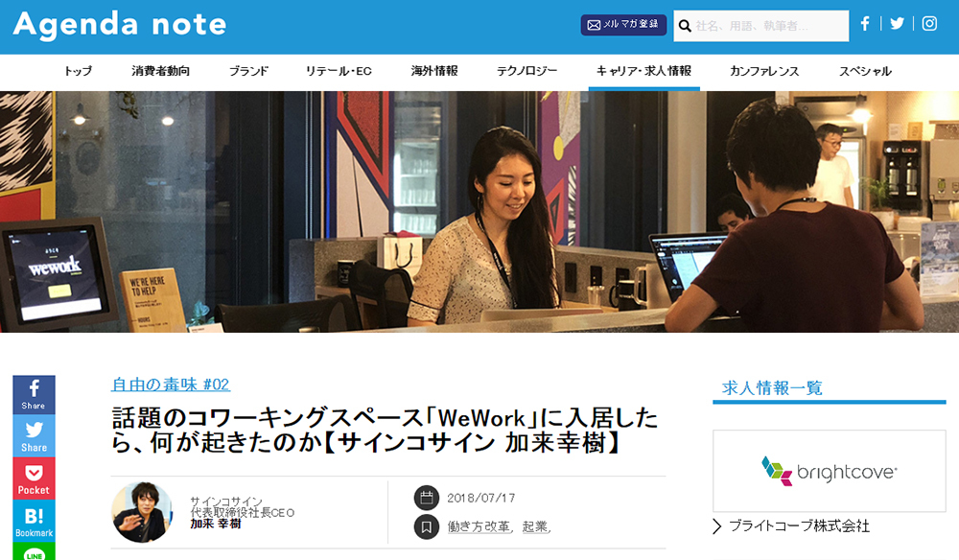Click author 加来幸樹 profile photo

[142, 512]
